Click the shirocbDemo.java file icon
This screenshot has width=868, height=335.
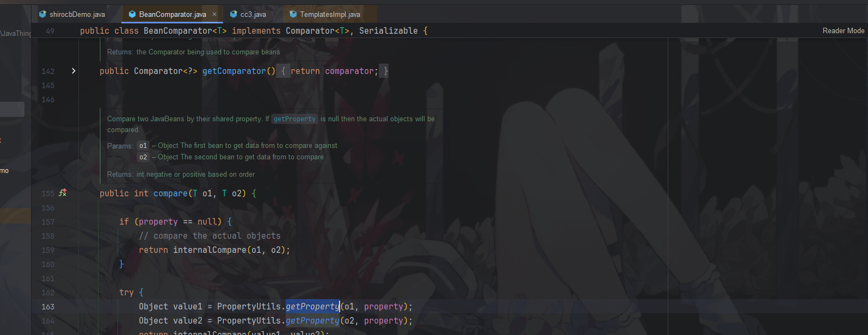pos(43,14)
